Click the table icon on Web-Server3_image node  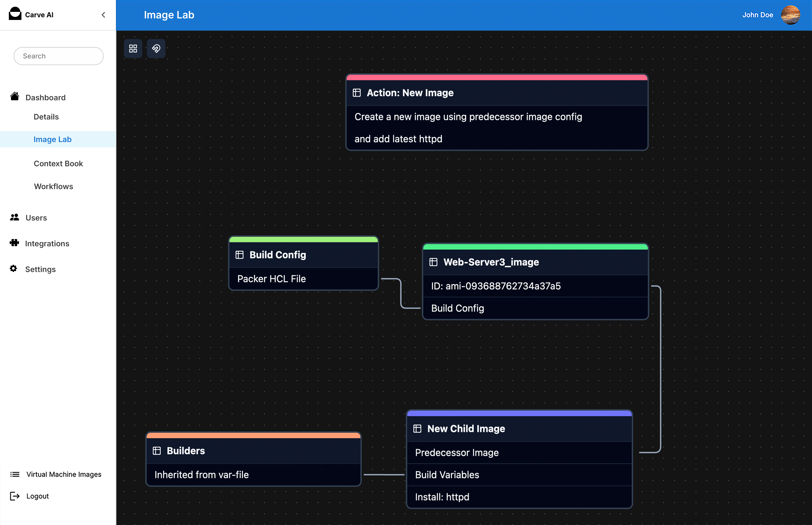click(x=433, y=262)
